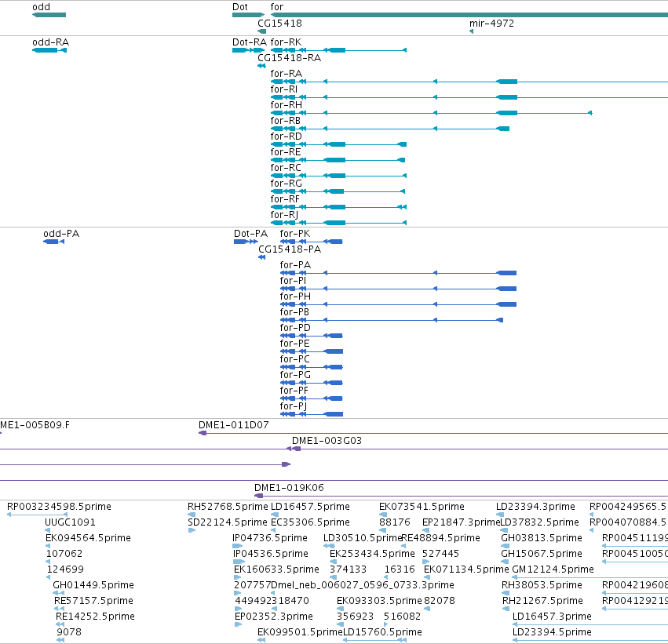668x644 pixels.
Task: Click the EK160633.5prime EST label
Action: [276, 569]
